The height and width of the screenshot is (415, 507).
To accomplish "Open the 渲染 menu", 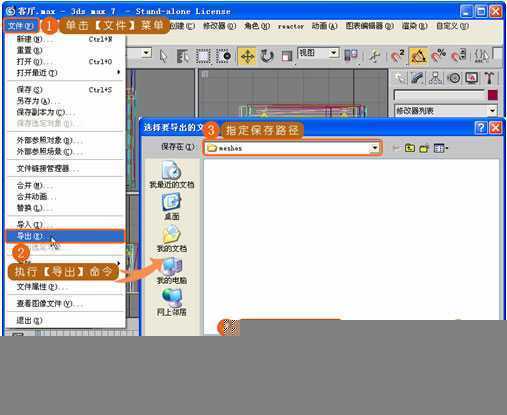I will 414,26.
